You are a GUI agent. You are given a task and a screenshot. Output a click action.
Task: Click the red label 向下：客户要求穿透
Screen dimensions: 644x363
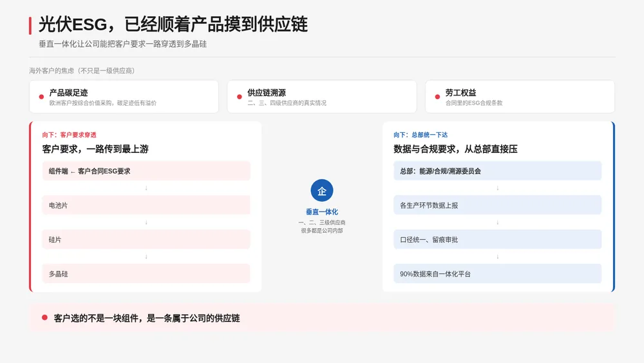point(69,135)
